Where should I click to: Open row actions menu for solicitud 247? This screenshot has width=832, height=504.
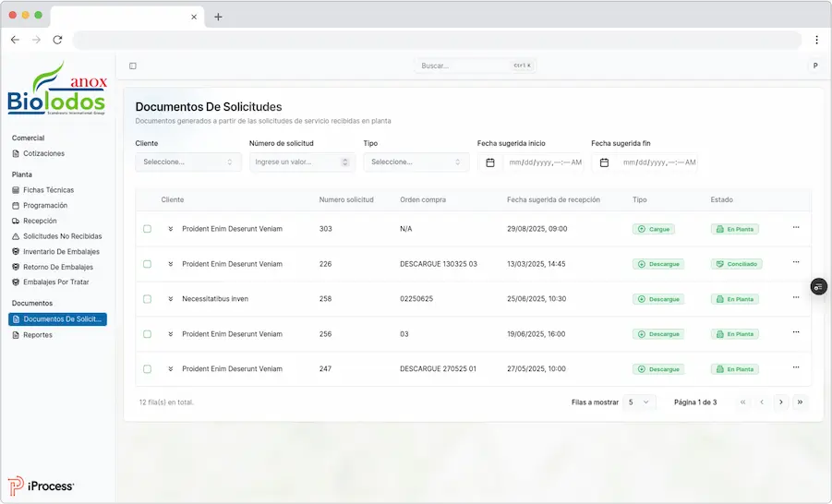click(x=795, y=367)
